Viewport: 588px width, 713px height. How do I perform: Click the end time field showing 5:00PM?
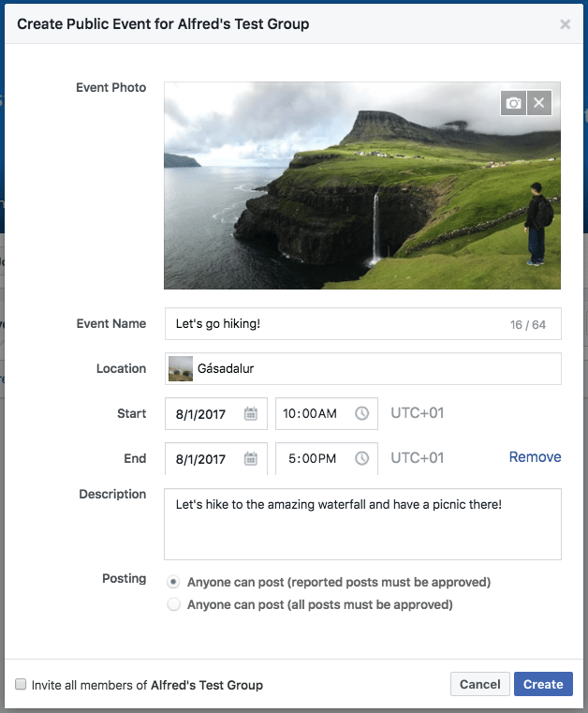pos(313,459)
